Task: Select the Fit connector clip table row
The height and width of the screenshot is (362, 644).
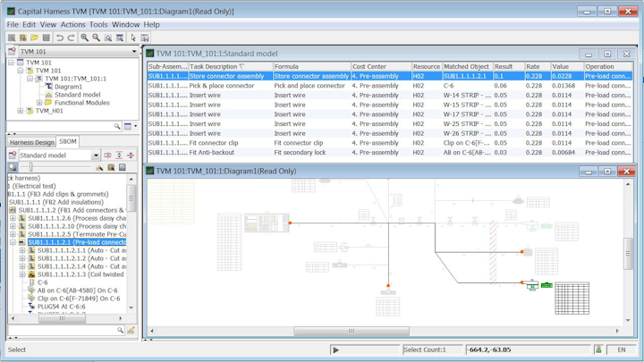Action: pyautogui.click(x=389, y=143)
